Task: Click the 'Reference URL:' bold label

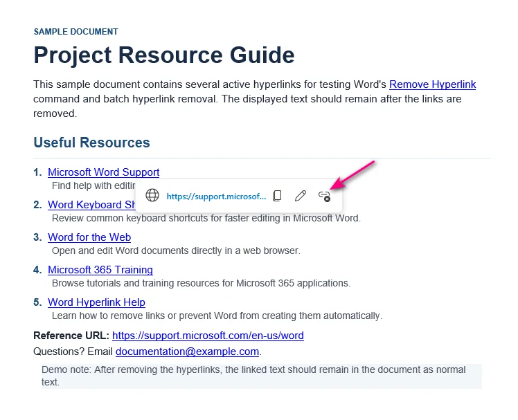Action: pyautogui.click(x=71, y=336)
